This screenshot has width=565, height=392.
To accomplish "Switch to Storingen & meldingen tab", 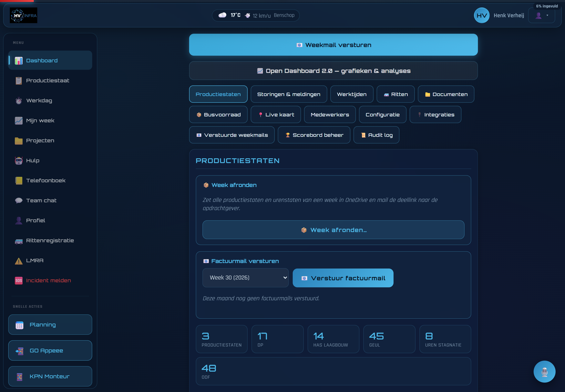I will pyautogui.click(x=289, y=94).
